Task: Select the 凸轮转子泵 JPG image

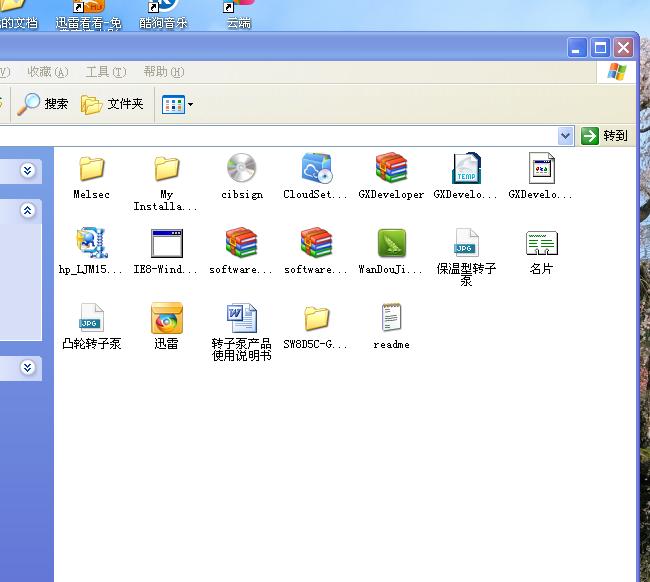Action: point(91,319)
